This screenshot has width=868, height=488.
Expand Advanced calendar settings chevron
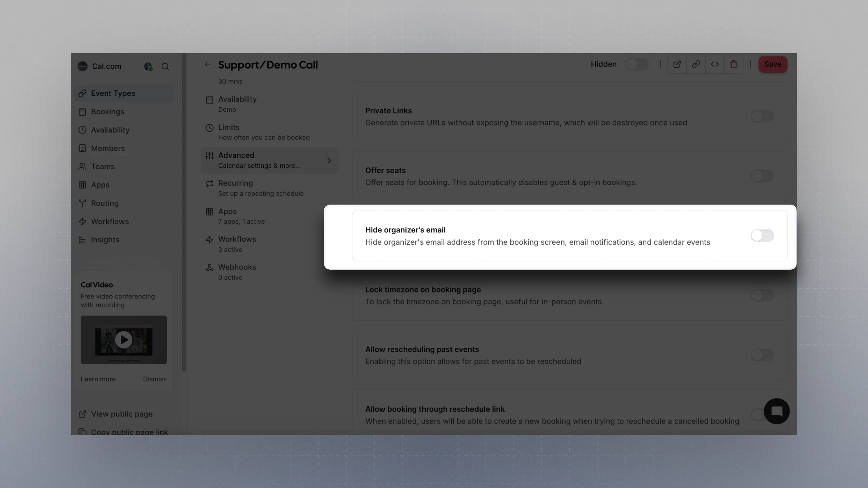tap(329, 160)
